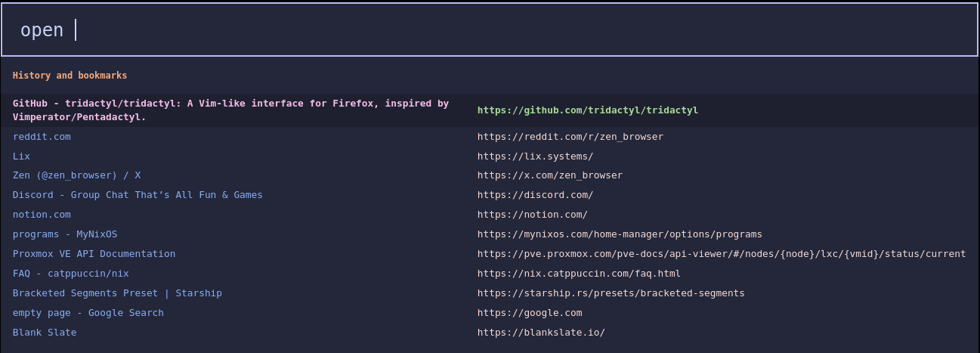The image size is (980, 353).
Task: Click the "open" command line input field
Action: click(490, 30)
